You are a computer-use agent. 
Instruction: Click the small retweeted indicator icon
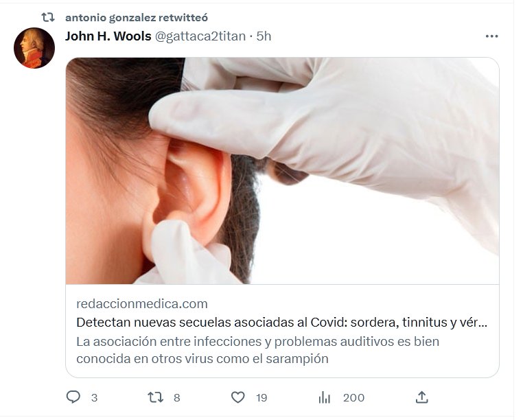tap(48, 17)
